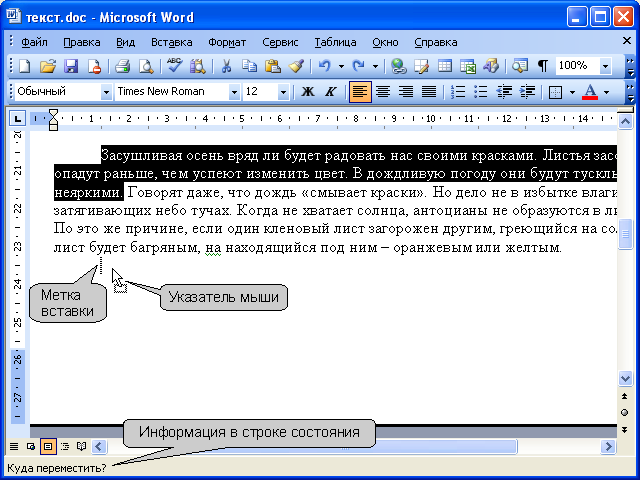
Task: Open the Справка menu
Action: click(x=436, y=42)
